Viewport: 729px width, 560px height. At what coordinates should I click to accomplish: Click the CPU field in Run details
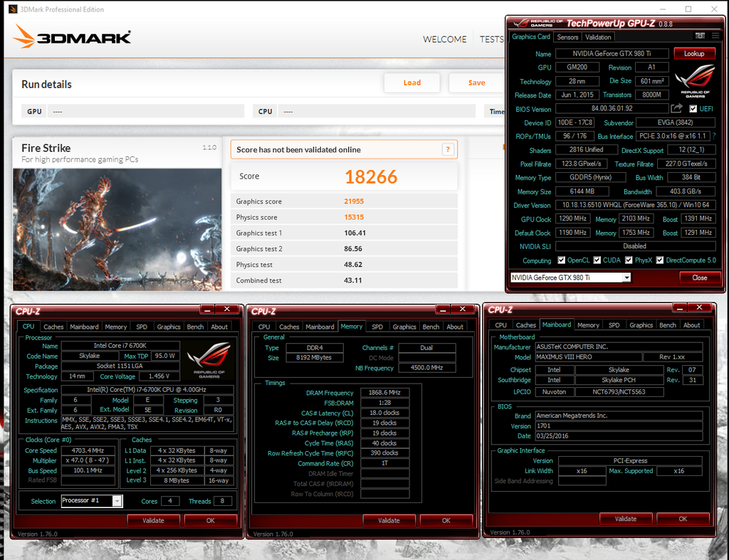pos(377,111)
